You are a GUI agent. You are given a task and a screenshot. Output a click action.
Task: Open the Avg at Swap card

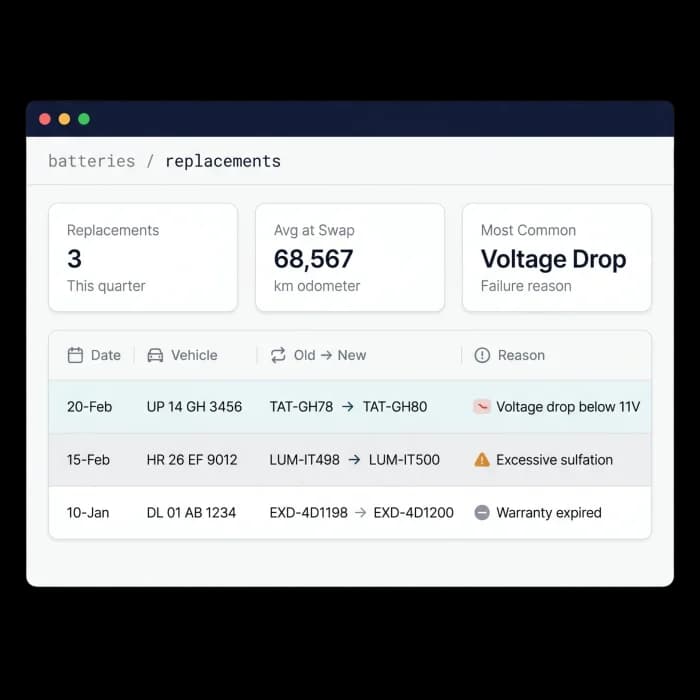coord(350,258)
